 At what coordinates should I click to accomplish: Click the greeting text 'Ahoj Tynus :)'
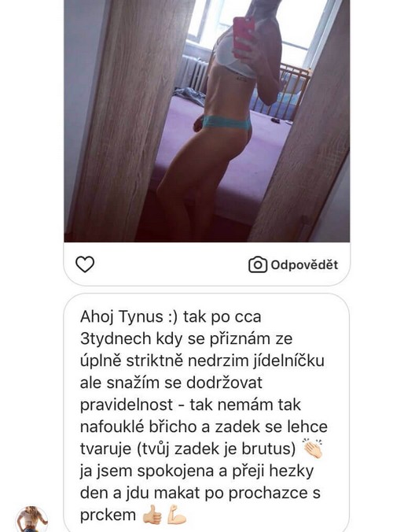(129, 317)
